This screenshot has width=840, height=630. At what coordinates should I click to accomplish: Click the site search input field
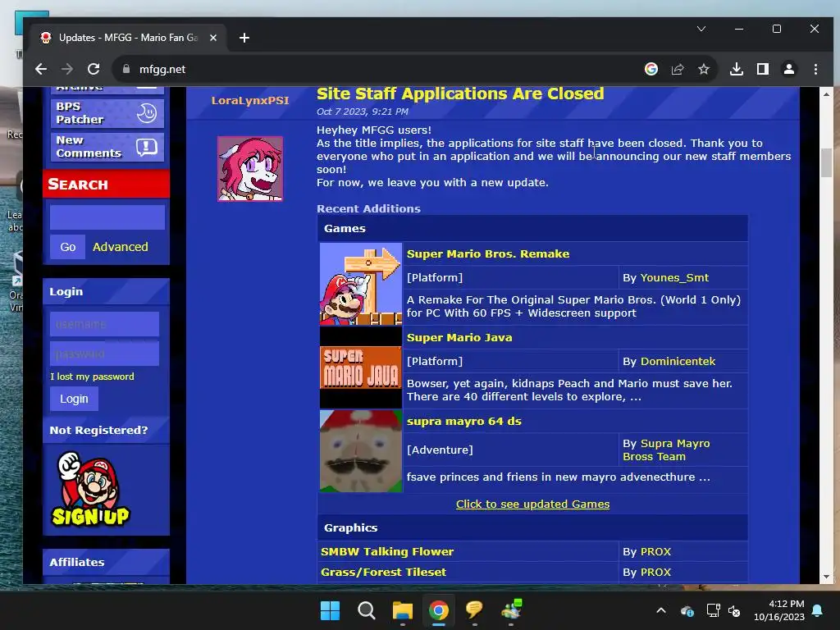(107, 217)
